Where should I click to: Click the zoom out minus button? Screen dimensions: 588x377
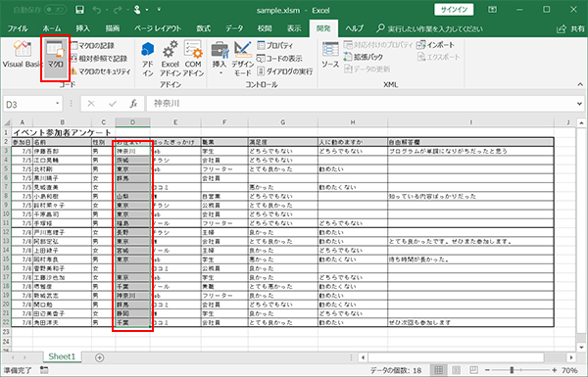487,370
